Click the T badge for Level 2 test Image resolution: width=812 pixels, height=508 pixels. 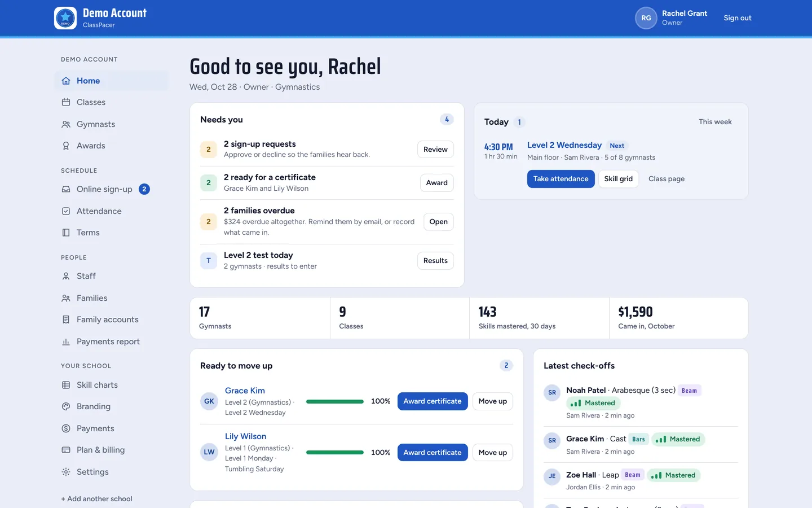209,260
